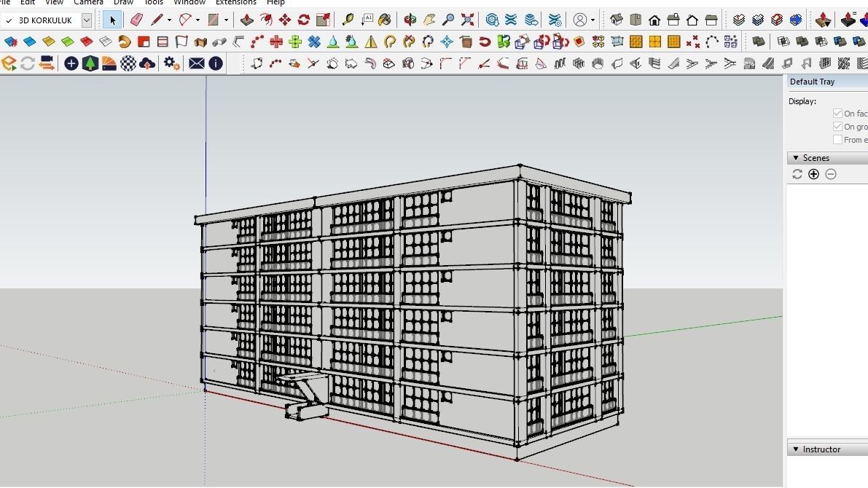Open the Edit menu
Image resolution: width=868 pixels, height=488 pixels.
coord(28,3)
